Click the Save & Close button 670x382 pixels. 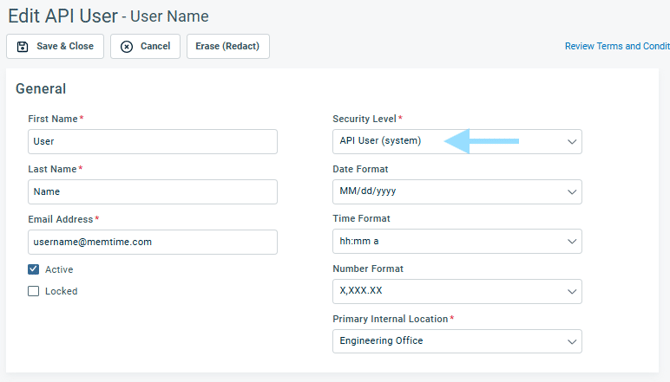click(x=55, y=46)
